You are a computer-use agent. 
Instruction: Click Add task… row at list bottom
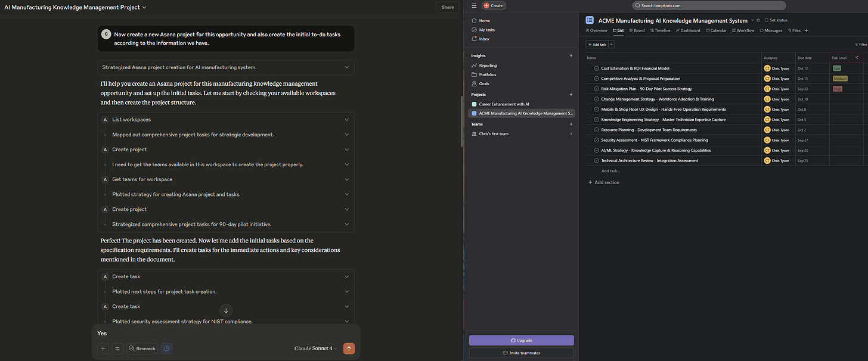(x=610, y=171)
